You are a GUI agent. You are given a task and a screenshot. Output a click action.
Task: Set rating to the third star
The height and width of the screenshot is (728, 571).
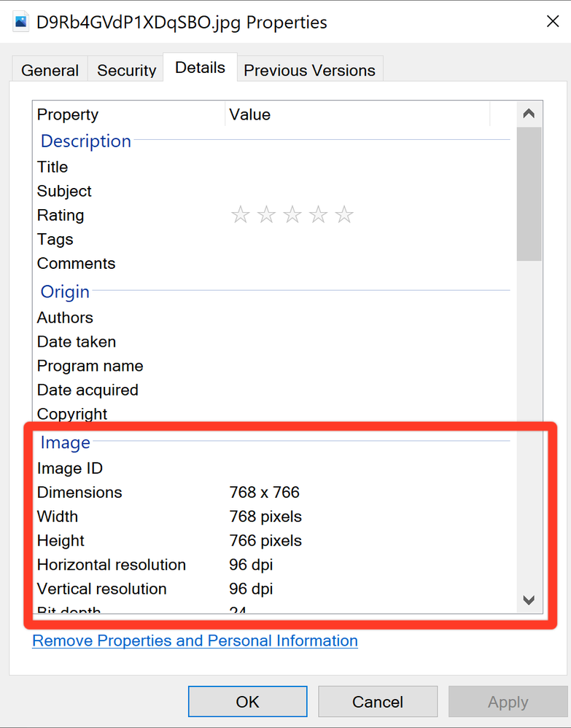[292, 215]
